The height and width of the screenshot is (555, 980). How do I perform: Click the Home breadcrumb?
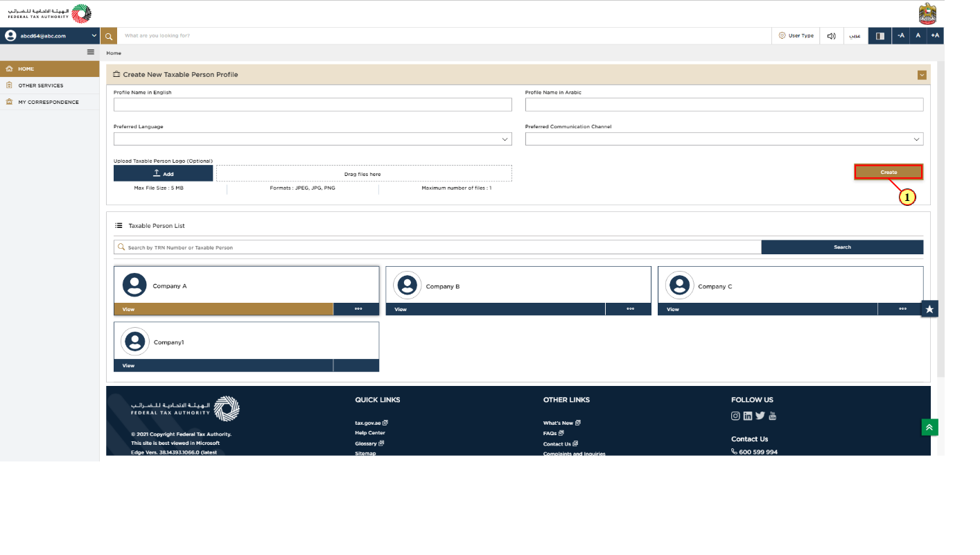[x=114, y=53]
